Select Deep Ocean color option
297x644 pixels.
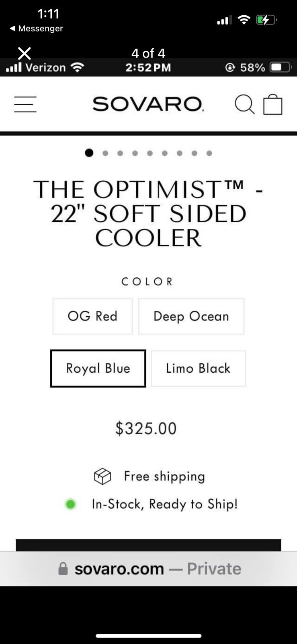click(191, 316)
